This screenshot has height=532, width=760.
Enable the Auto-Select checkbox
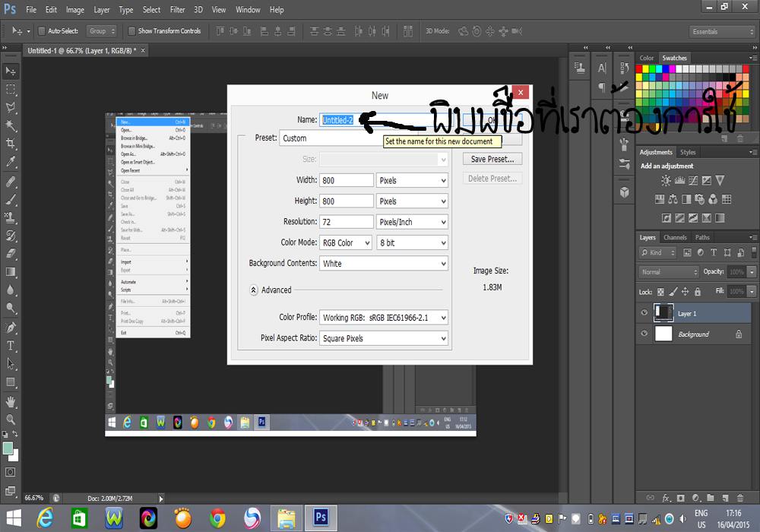click(x=42, y=31)
